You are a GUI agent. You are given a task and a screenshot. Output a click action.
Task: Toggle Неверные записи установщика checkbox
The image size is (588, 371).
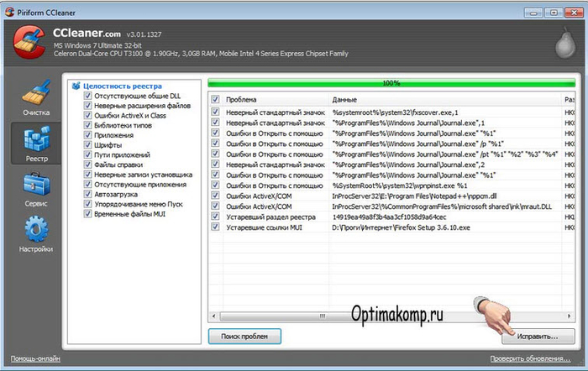tap(87, 175)
